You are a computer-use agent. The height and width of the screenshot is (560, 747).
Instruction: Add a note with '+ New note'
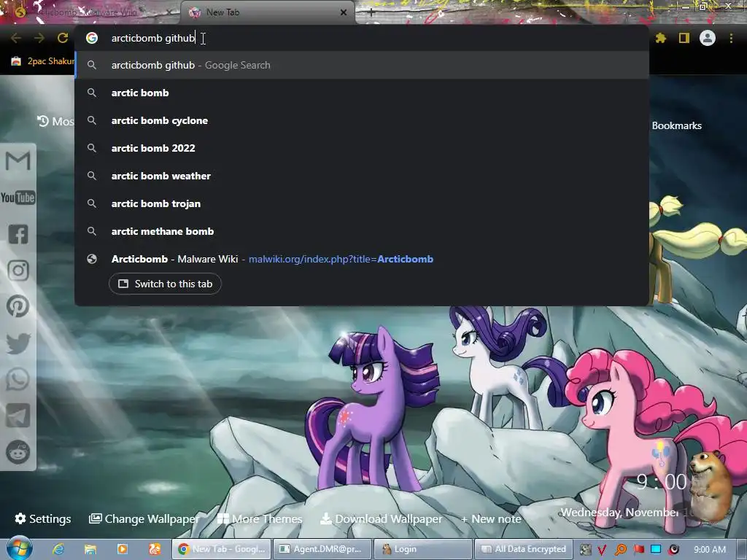pyautogui.click(x=491, y=518)
